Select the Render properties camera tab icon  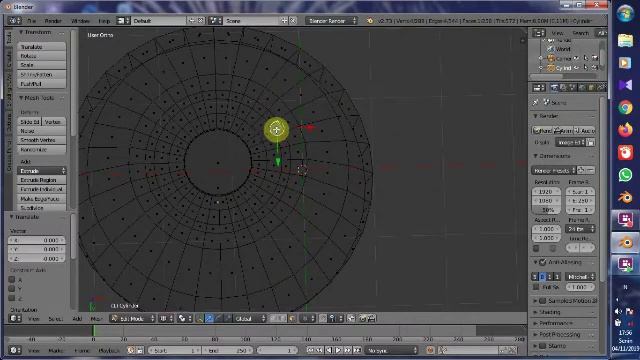click(554, 87)
